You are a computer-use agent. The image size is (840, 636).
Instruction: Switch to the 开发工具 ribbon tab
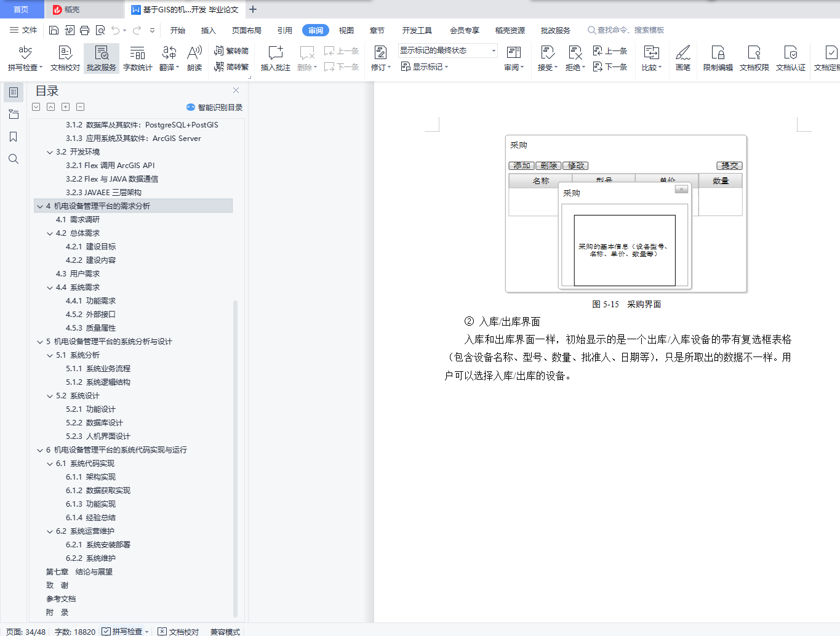[417, 30]
